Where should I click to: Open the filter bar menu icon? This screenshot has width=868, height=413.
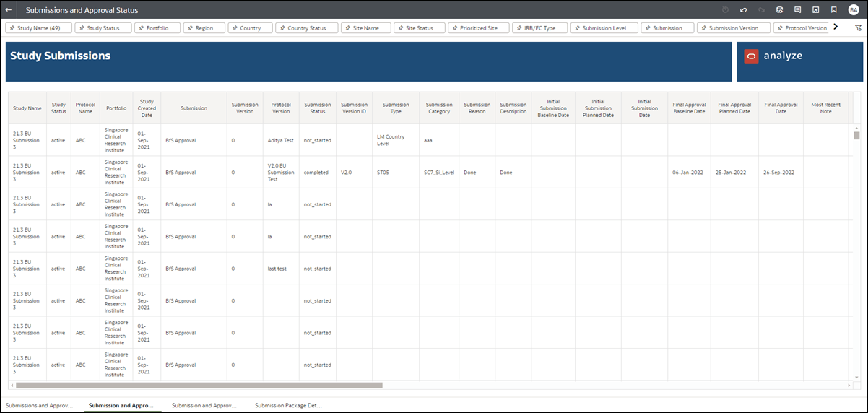pos(858,27)
